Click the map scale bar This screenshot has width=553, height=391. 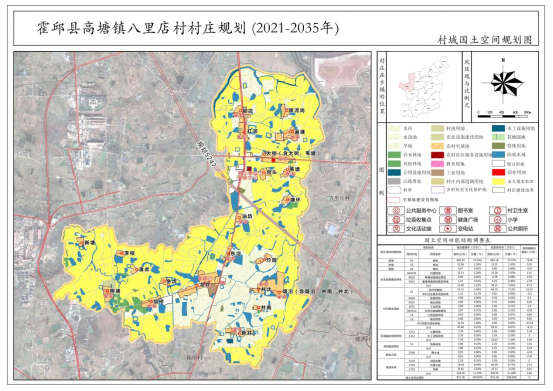tap(504, 114)
